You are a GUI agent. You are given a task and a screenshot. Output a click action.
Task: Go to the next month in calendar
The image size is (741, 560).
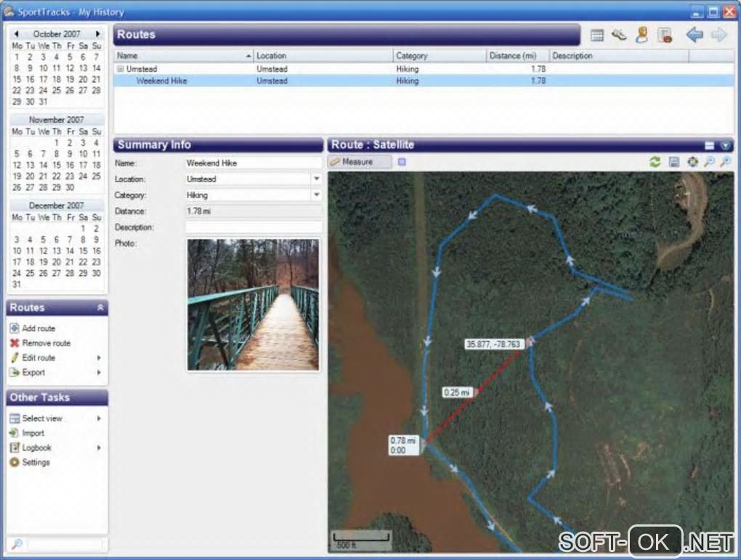point(98,33)
